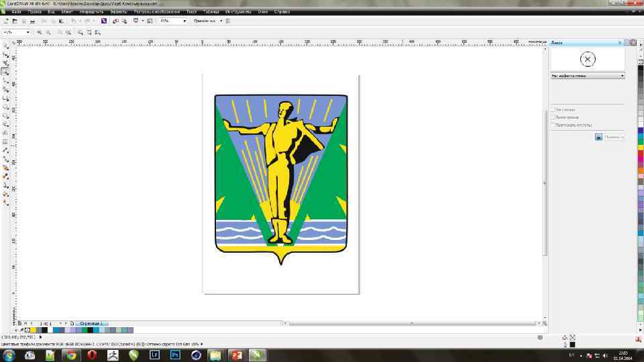Open PowerPoint from the taskbar
Image resolution: width=644 pixels, height=362 pixels.
(237, 355)
